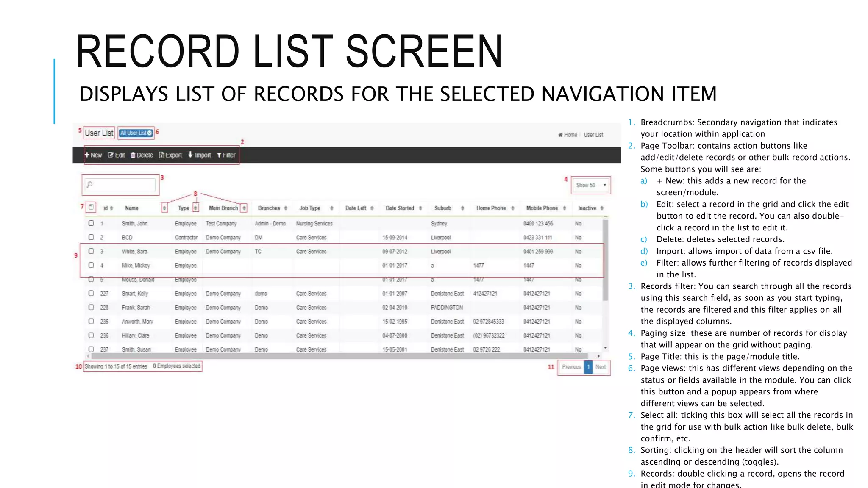Image resolution: width=868 pixels, height=488 pixels.
Task: Go to page 1 in pagination
Action: [588, 367]
